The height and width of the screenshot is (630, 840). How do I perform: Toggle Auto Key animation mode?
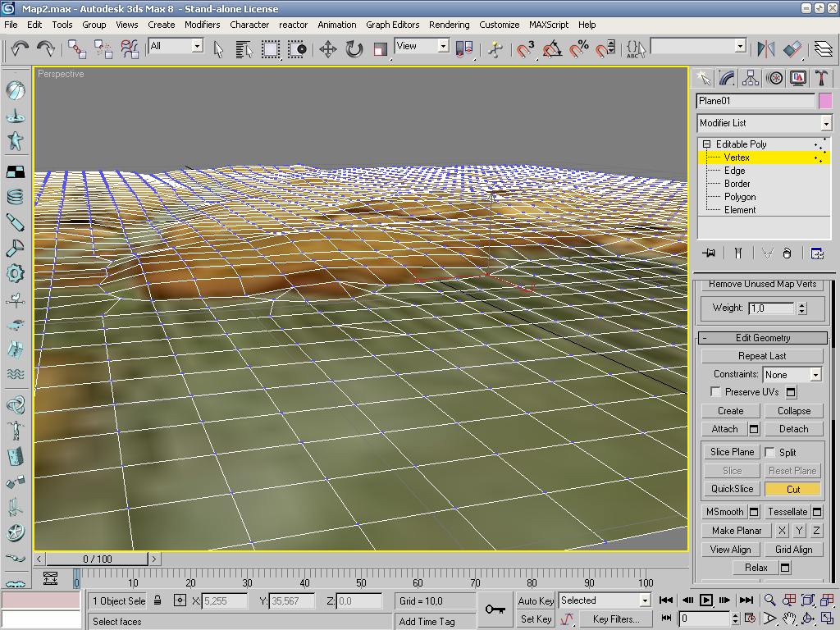click(536, 600)
